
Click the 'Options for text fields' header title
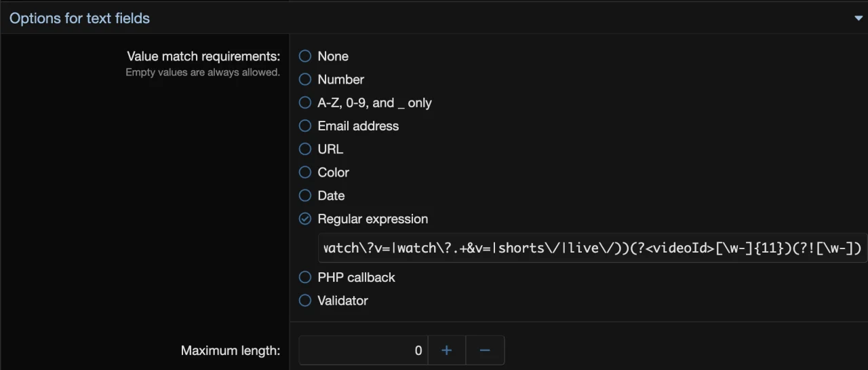tap(79, 18)
